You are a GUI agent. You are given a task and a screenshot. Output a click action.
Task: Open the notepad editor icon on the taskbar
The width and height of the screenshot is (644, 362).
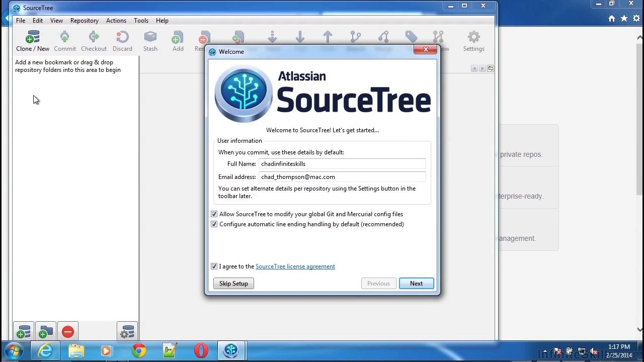point(170,350)
